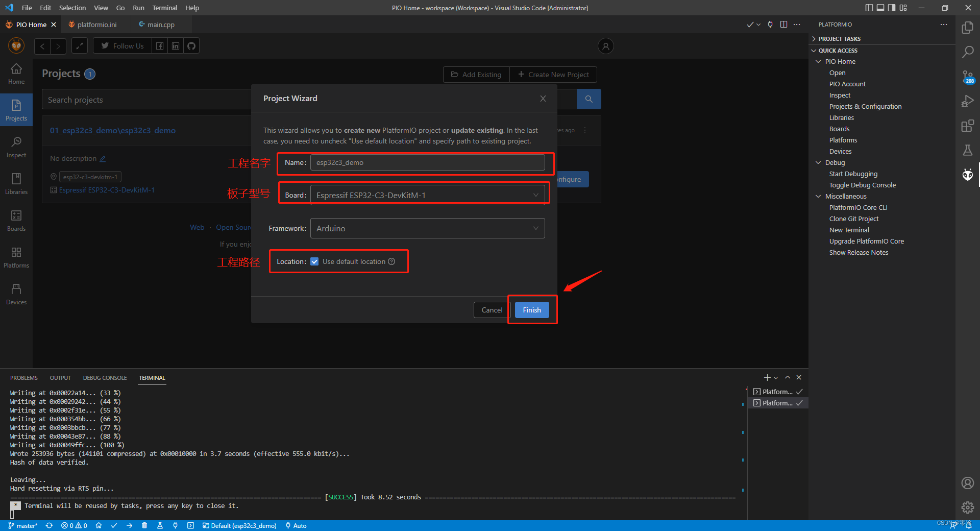The width and height of the screenshot is (980, 531).
Task: Close the Project Wizard dialog
Action: click(543, 99)
